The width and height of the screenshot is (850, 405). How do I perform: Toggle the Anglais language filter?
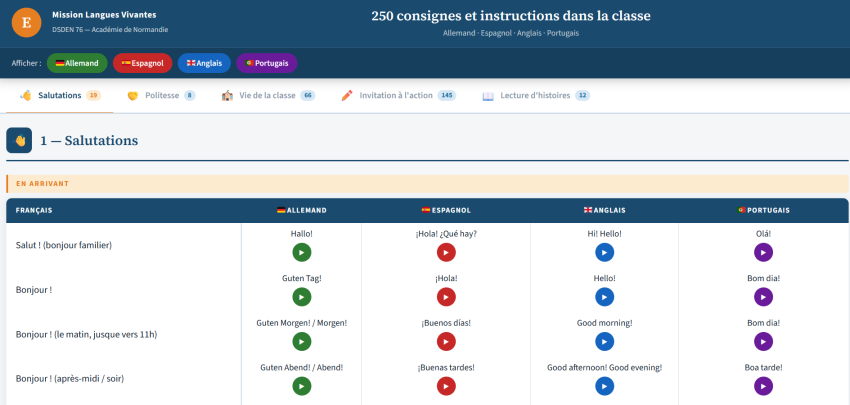(x=204, y=63)
